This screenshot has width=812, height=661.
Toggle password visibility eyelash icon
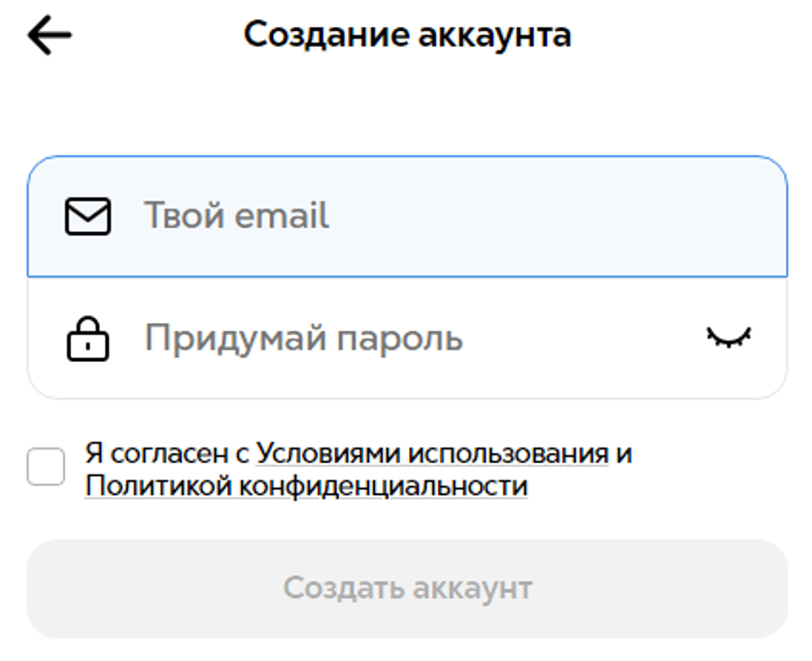tap(729, 338)
